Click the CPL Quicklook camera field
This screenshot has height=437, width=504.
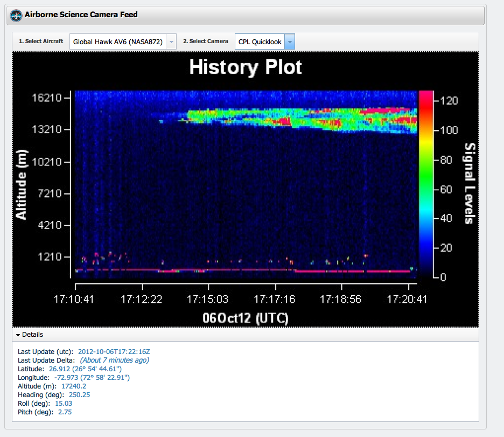pos(260,41)
